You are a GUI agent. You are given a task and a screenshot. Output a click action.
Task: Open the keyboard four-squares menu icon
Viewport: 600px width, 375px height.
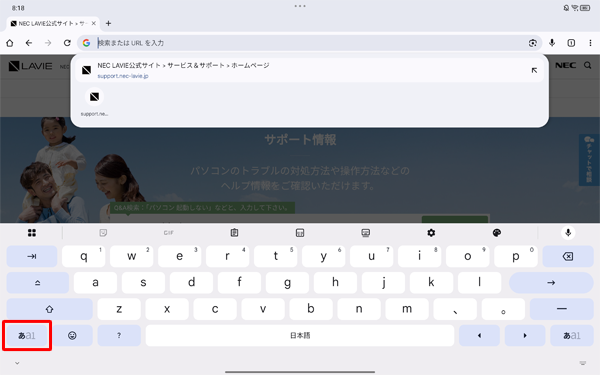coord(32,233)
